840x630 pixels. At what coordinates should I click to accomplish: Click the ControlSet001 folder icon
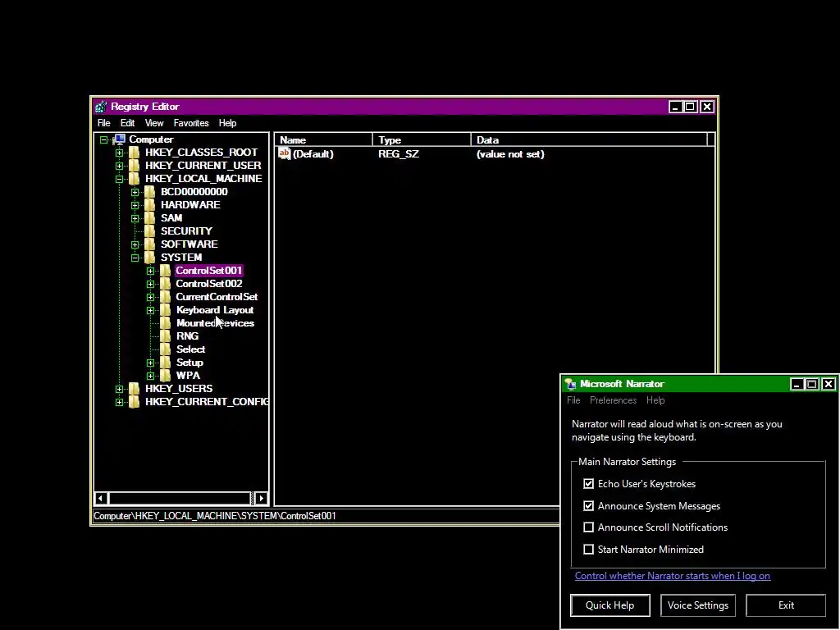[x=166, y=271]
